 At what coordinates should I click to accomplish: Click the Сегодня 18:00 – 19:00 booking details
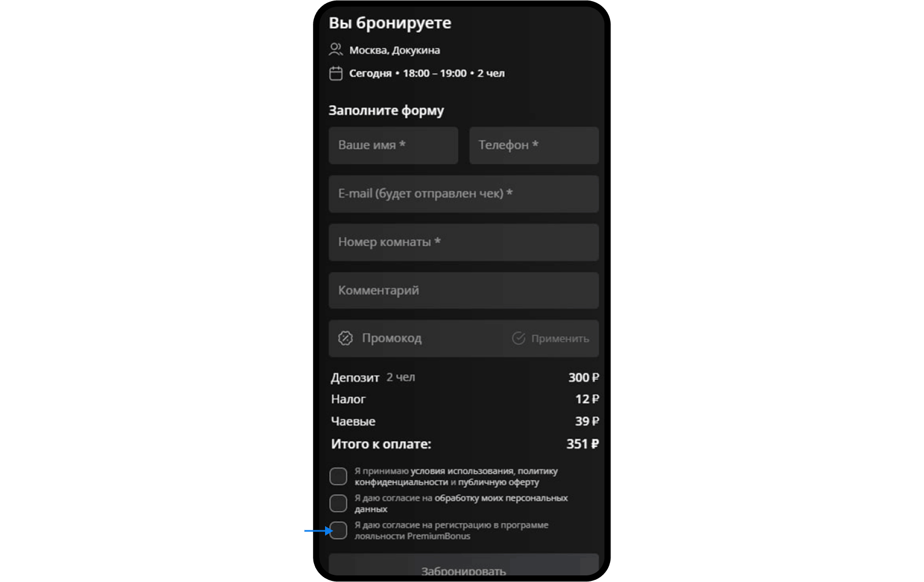tap(427, 72)
